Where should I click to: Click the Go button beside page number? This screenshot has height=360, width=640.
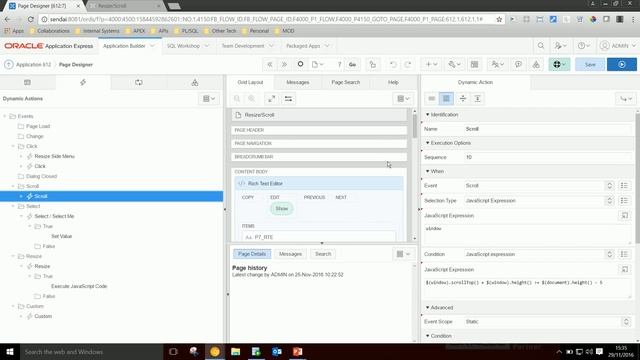pyautogui.click(x=352, y=64)
